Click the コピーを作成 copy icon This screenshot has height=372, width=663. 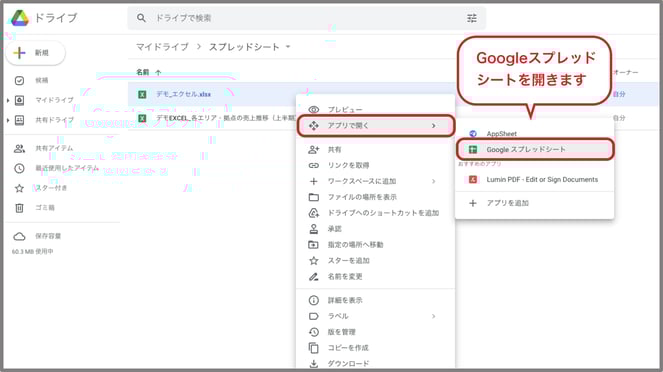(314, 347)
